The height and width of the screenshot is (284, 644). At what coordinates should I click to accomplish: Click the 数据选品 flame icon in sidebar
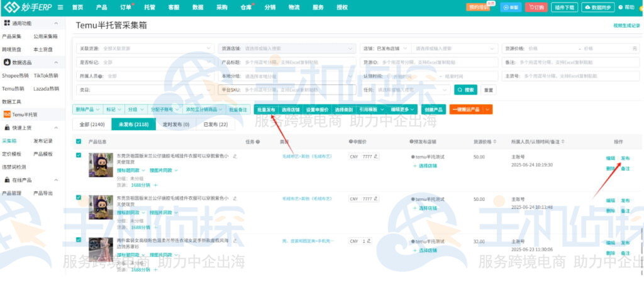[6, 62]
